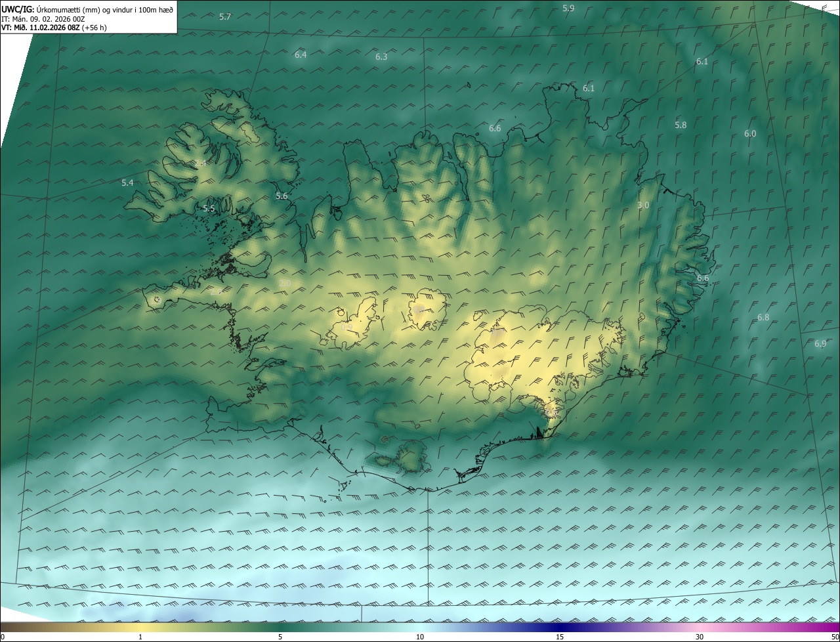Click the map value label '5.7'

pos(225,16)
